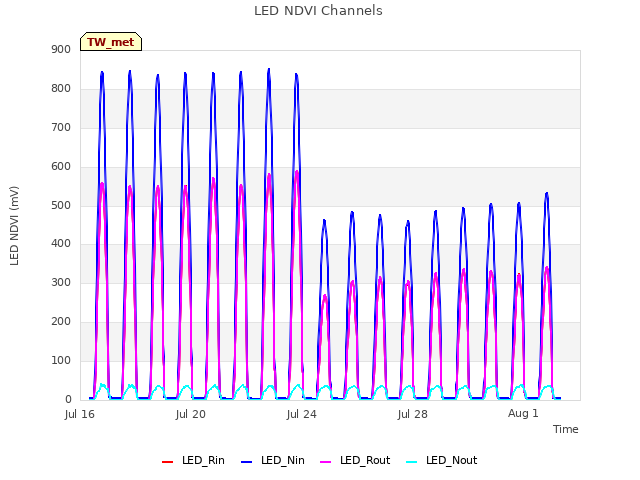Toggle the LED_Nout legend entry

pyautogui.click(x=442, y=461)
